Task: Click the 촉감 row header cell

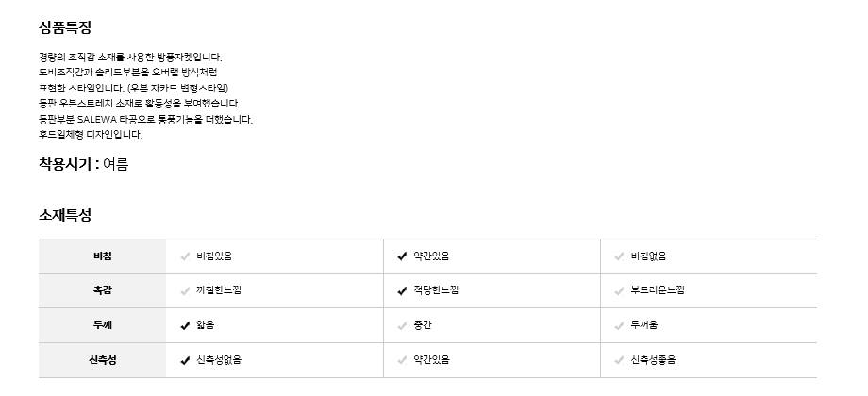Action: (102, 291)
